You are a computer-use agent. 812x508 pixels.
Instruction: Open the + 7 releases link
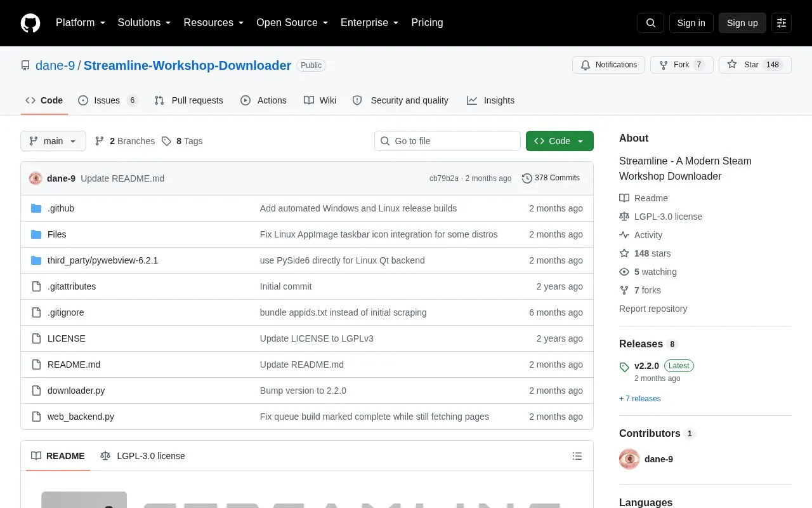(x=640, y=399)
